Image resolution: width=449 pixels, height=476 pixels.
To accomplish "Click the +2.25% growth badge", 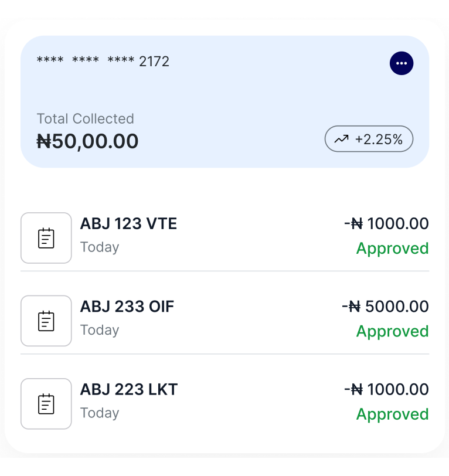I will [x=369, y=140].
